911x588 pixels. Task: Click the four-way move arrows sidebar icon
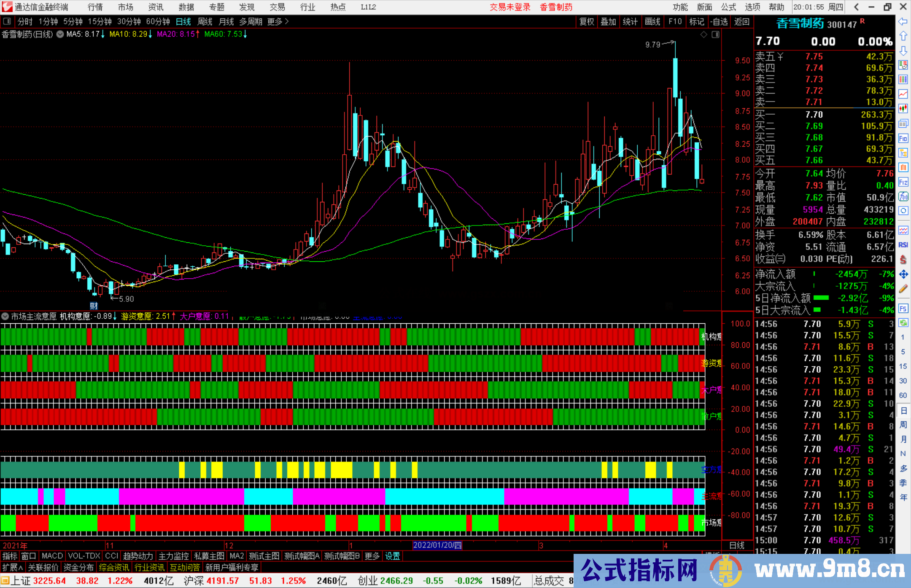(903, 274)
